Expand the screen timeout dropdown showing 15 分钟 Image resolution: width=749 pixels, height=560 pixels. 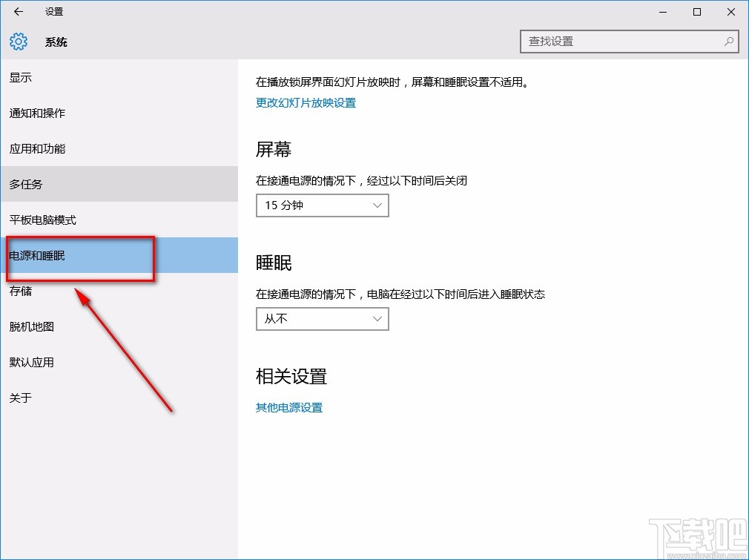[322, 205]
